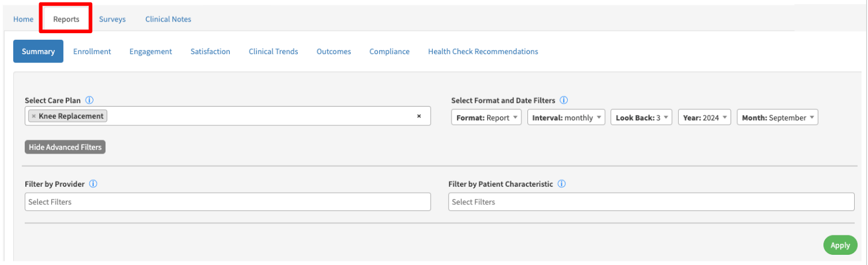Image resolution: width=868 pixels, height=265 pixels.
Task: Remove the Knee Replacement tag
Action: coord(34,116)
